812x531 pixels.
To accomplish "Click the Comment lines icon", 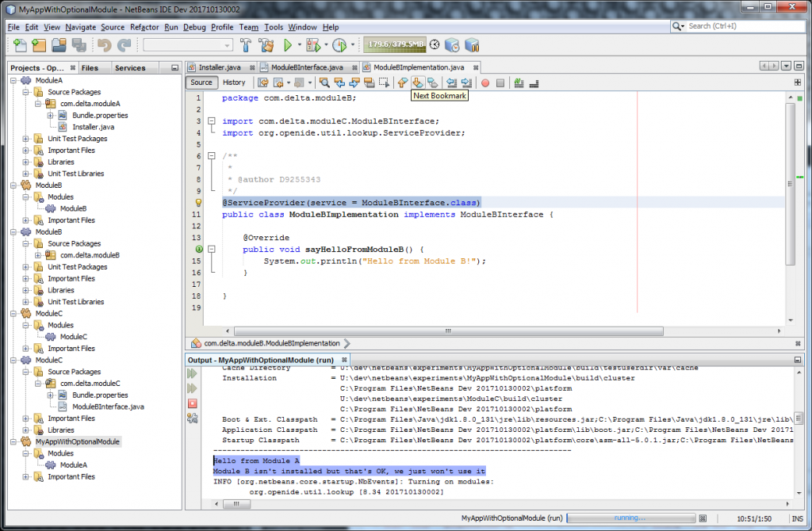I will click(x=519, y=82).
